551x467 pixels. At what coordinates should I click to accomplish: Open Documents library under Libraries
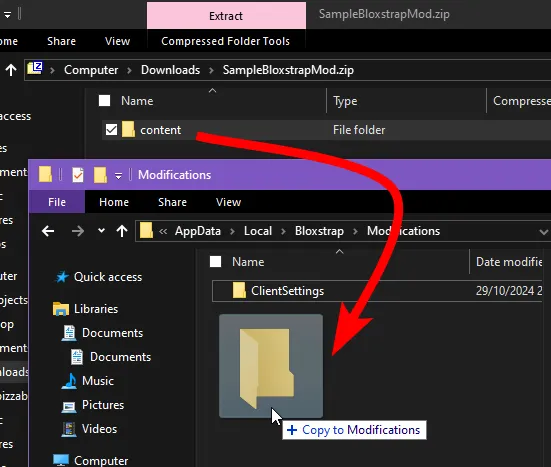click(112, 333)
